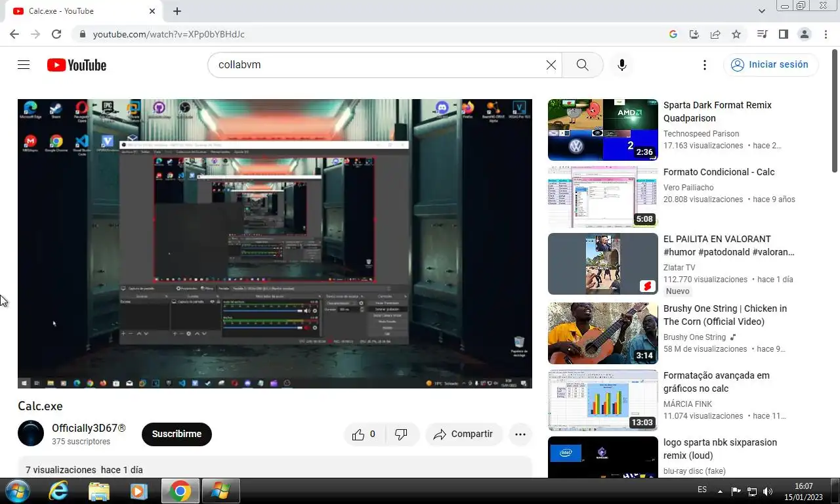The height and width of the screenshot is (504, 840).
Task: Close the Calc.exe YouTube tab
Action: (152, 11)
